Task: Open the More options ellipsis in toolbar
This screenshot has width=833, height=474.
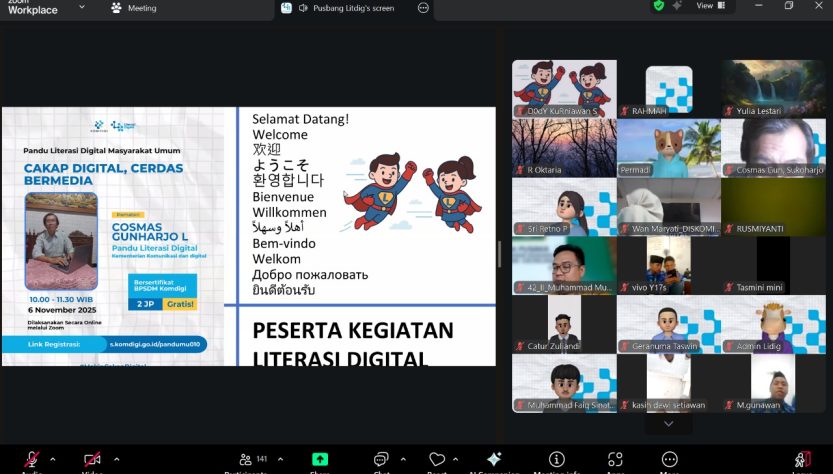Action: 670,459
